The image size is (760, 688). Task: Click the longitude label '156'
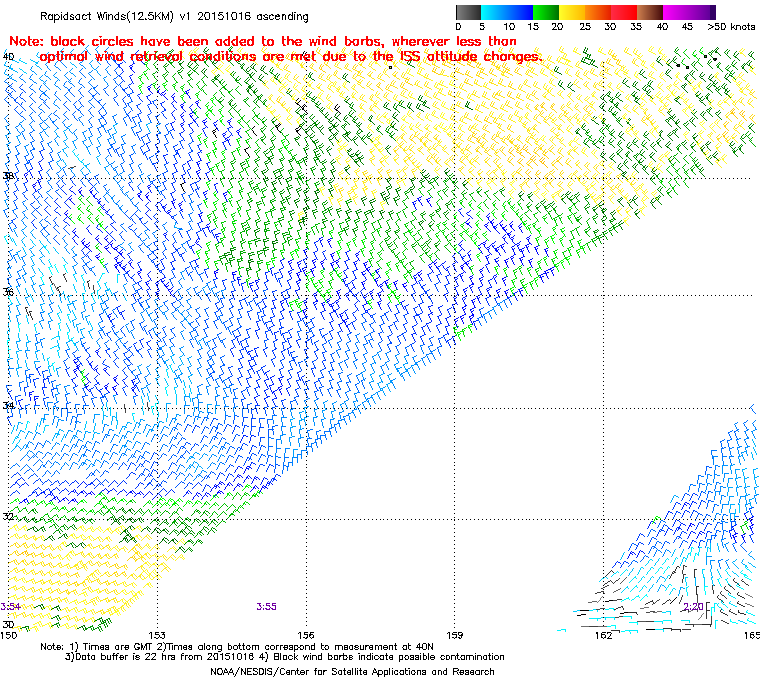point(306,635)
